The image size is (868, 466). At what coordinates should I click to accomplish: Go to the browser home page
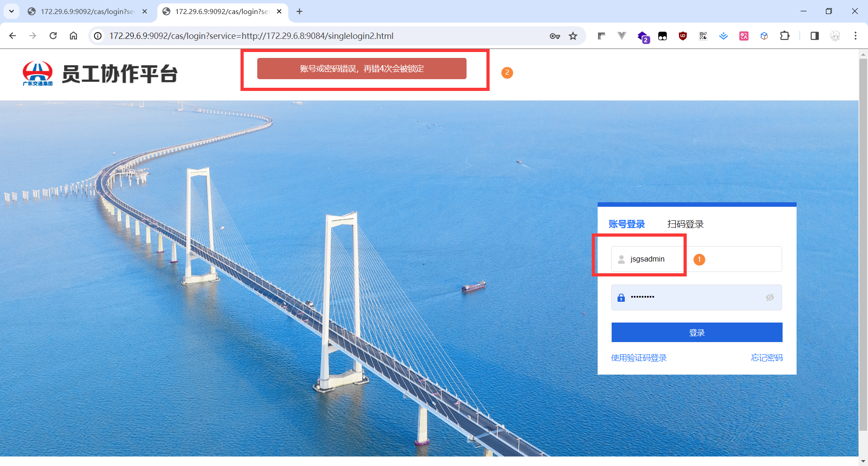pyautogui.click(x=73, y=36)
